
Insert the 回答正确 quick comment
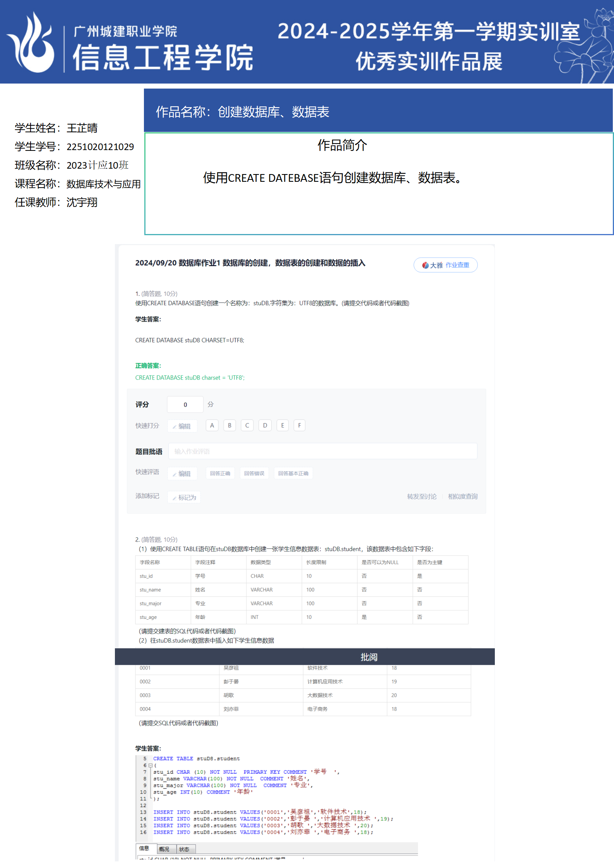(x=220, y=473)
